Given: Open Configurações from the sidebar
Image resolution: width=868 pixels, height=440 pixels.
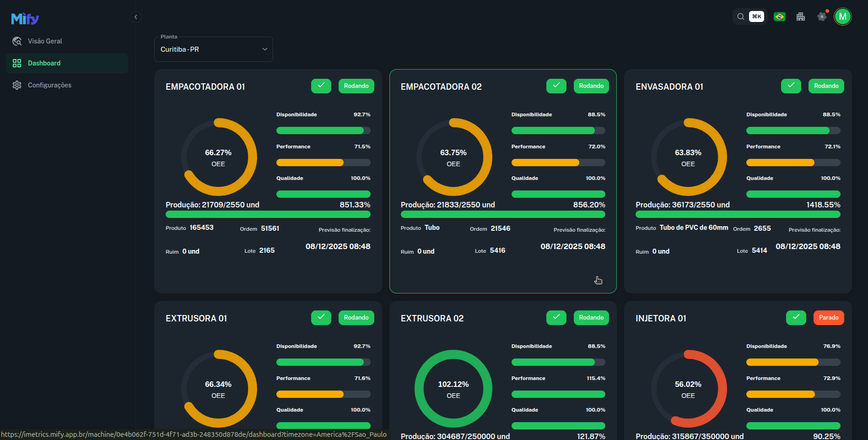Looking at the screenshot, I should pos(49,85).
